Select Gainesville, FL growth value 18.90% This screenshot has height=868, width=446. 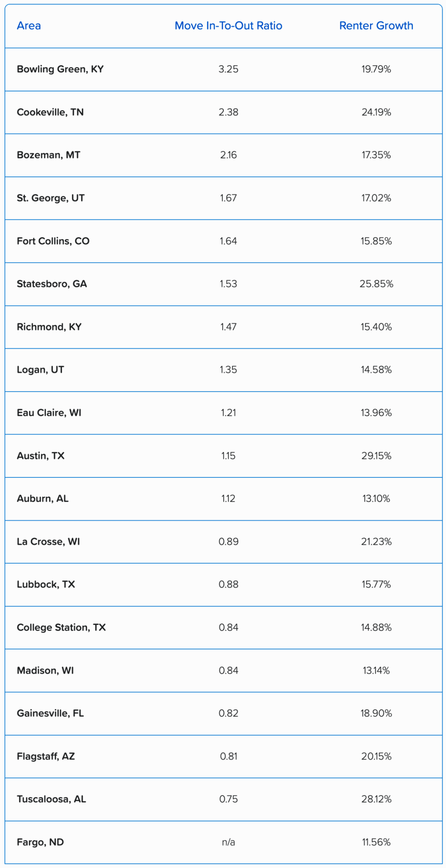tap(376, 713)
